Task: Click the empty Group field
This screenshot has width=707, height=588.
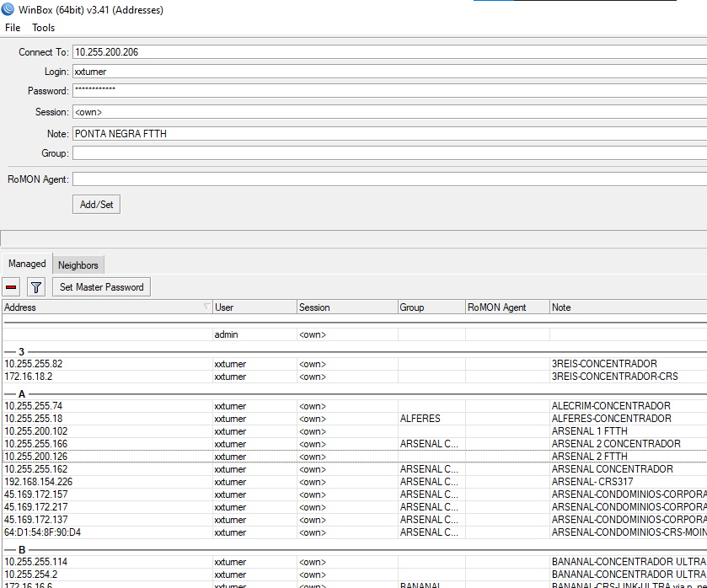Action: (x=389, y=152)
